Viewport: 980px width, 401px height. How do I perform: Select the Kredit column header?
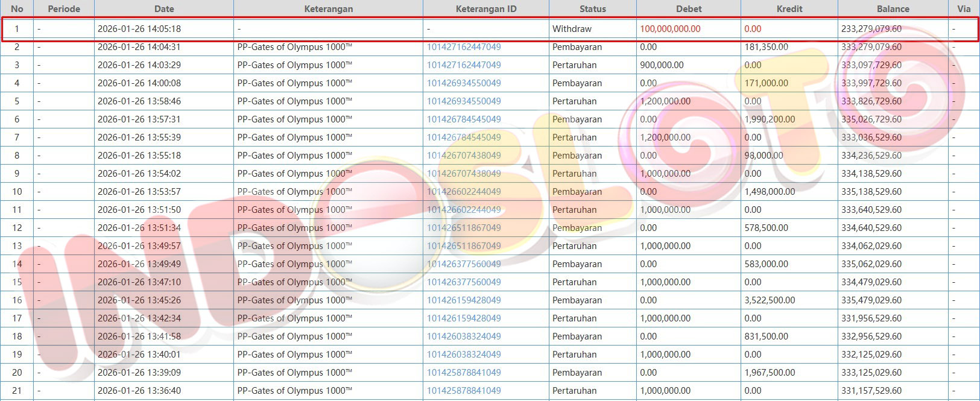pos(789,9)
